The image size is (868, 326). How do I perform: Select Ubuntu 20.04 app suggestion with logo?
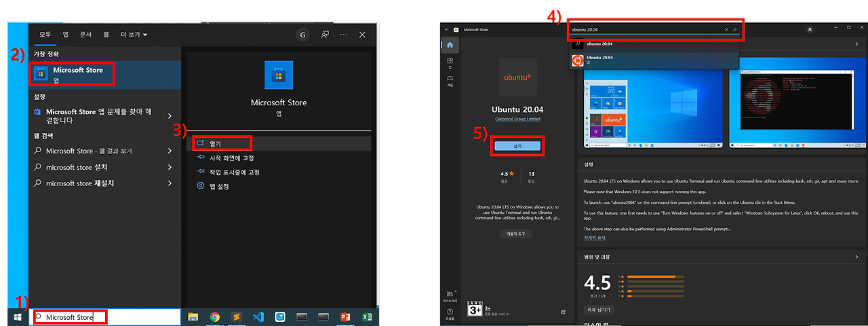(x=654, y=60)
